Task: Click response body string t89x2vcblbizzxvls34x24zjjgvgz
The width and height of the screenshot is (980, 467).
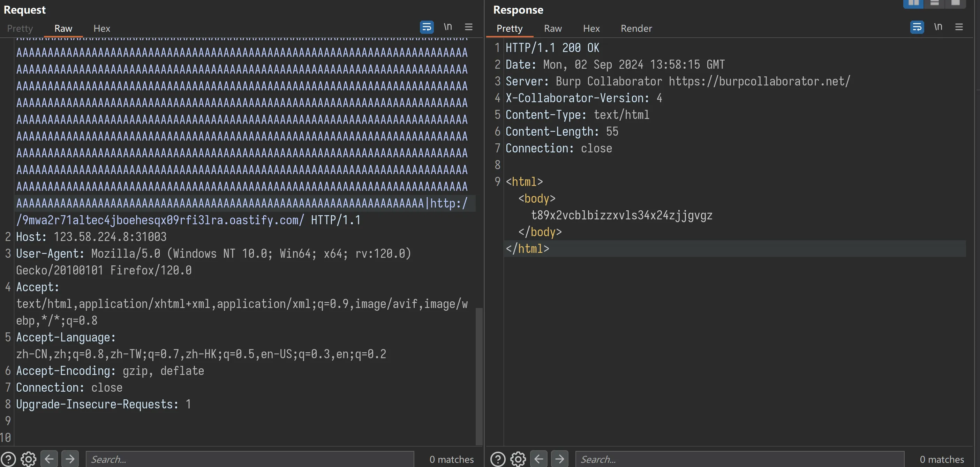Action: point(621,215)
